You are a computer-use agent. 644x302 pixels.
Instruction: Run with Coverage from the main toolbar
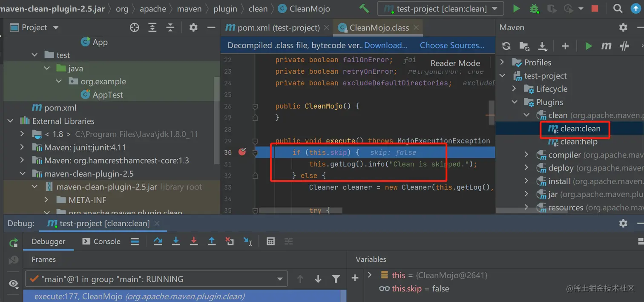552,9
